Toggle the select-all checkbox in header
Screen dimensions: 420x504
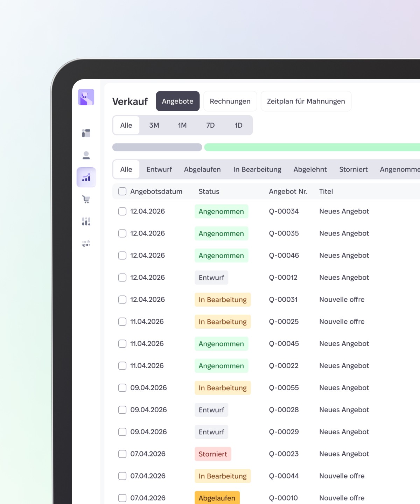[122, 191]
